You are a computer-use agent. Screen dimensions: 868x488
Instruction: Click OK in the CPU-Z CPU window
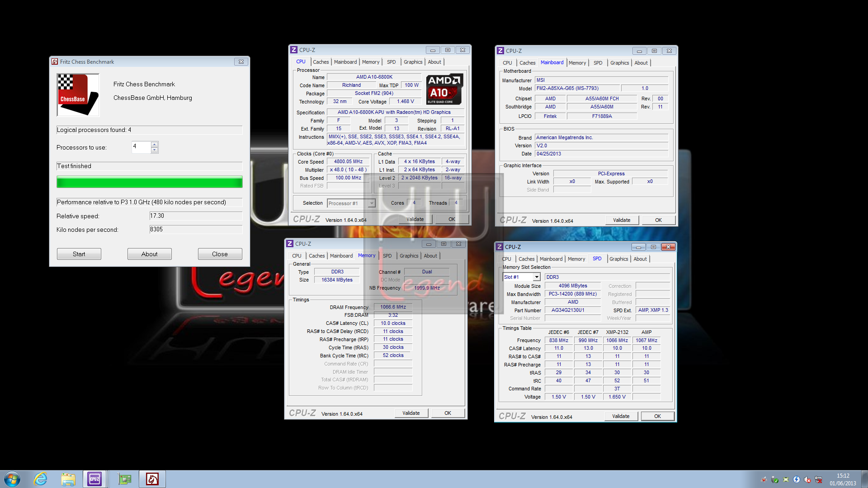pos(452,219)
